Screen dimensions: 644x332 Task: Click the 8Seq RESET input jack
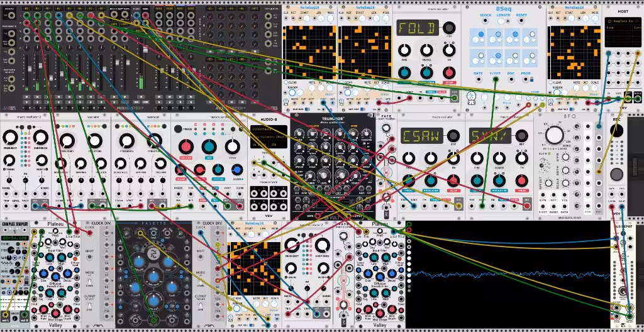[521, 21]
